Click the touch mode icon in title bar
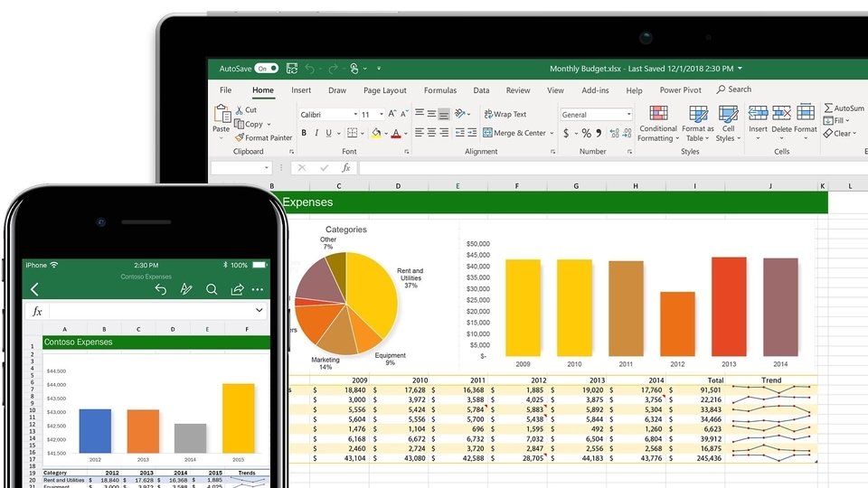Screen dimensions: 868x488 (354, 69)
